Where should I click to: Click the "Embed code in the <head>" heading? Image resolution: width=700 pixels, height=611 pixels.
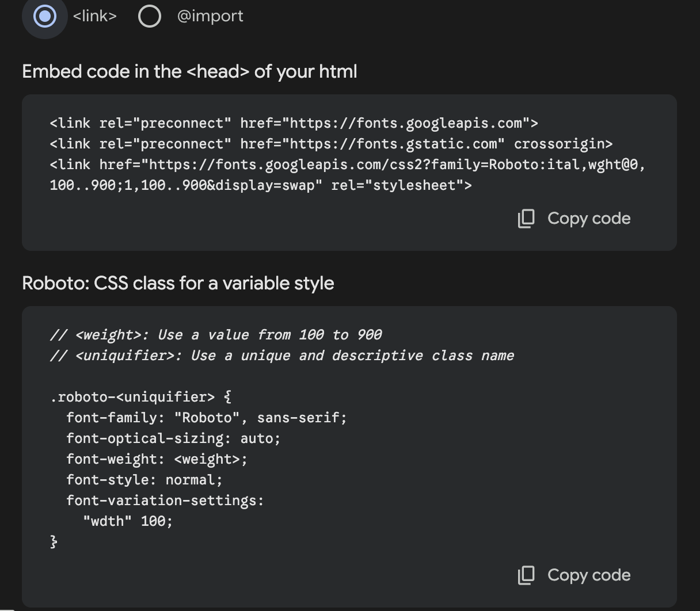[x=189, y=71]
